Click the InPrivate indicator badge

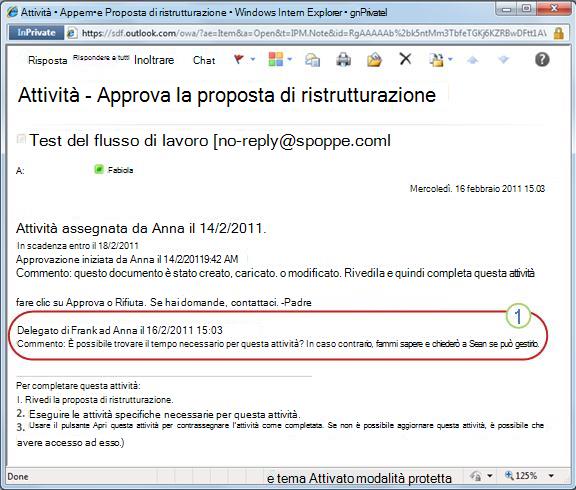(36, 33)
